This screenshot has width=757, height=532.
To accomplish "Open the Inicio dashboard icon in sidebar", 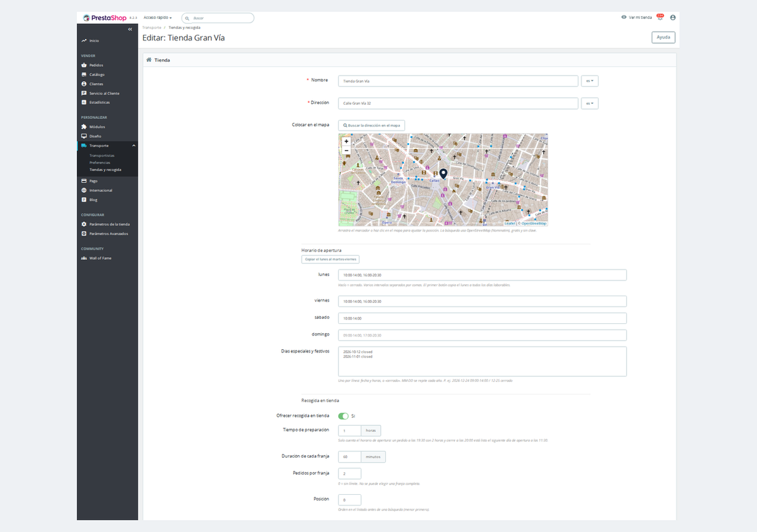I will [84, 40].
